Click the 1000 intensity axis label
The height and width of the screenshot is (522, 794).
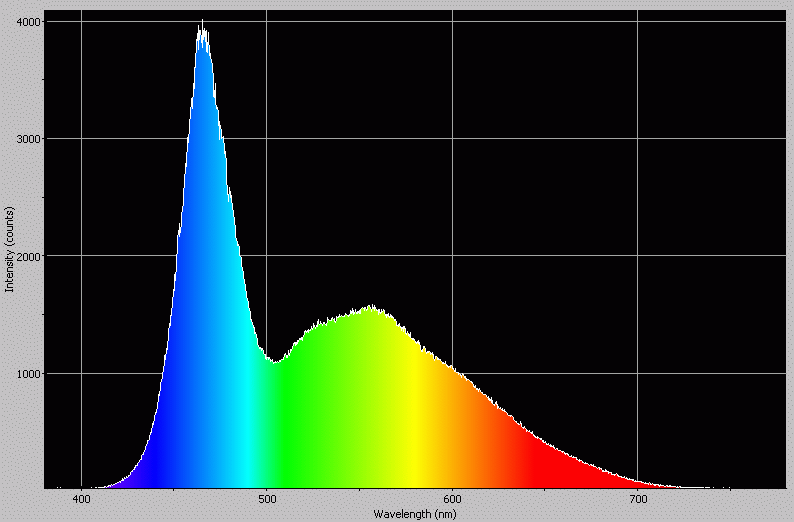tap(28, 374)
